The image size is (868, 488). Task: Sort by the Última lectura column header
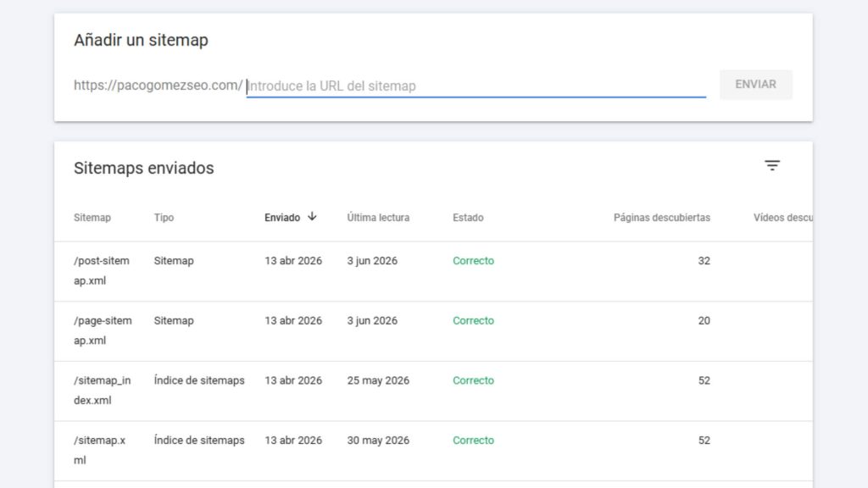click(378, 218)
